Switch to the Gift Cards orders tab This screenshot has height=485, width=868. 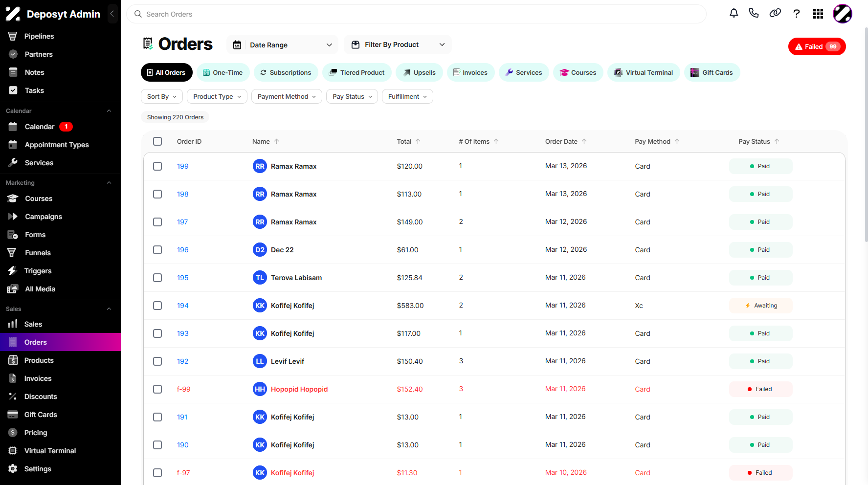click(712, 72)
